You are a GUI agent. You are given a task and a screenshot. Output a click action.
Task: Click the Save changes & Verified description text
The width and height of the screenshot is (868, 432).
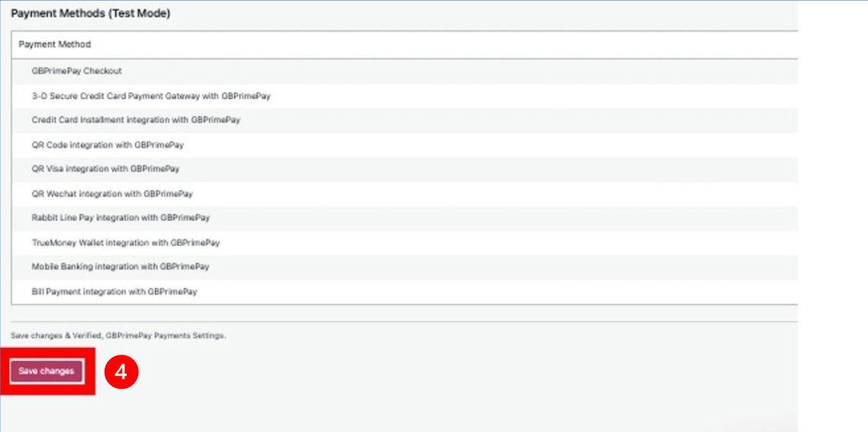click(x=118, y=336)
